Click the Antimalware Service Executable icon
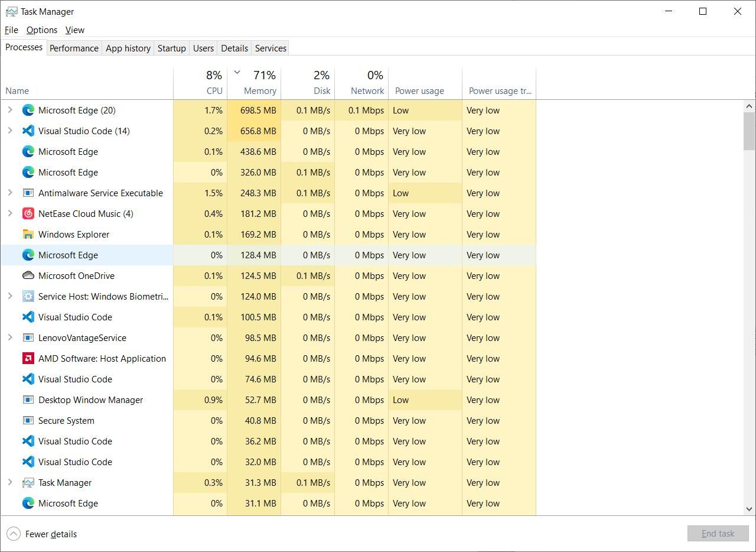This screenshot has width=756, height=552. [x=28, y=193]
